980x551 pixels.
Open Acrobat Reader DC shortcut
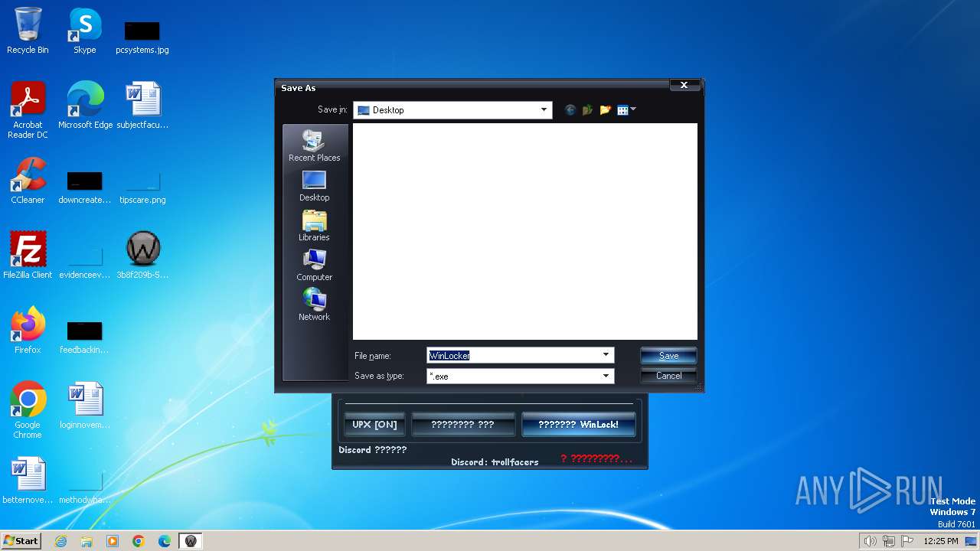(x=28, y=110)
